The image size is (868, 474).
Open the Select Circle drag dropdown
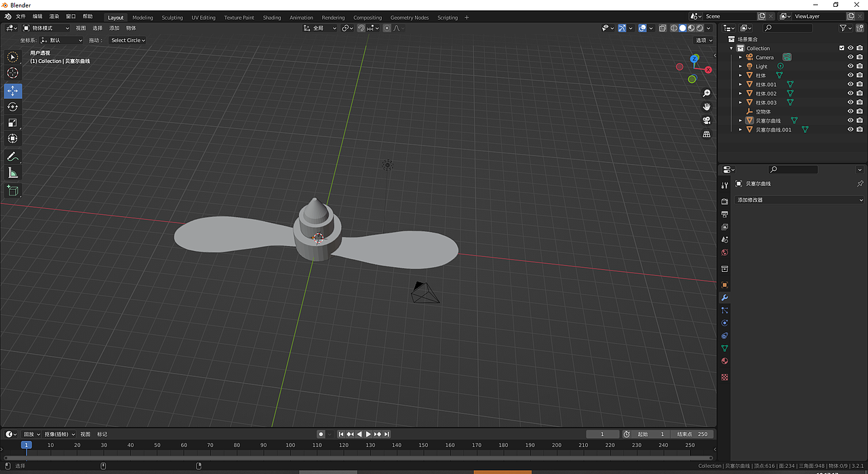(128, 41)
